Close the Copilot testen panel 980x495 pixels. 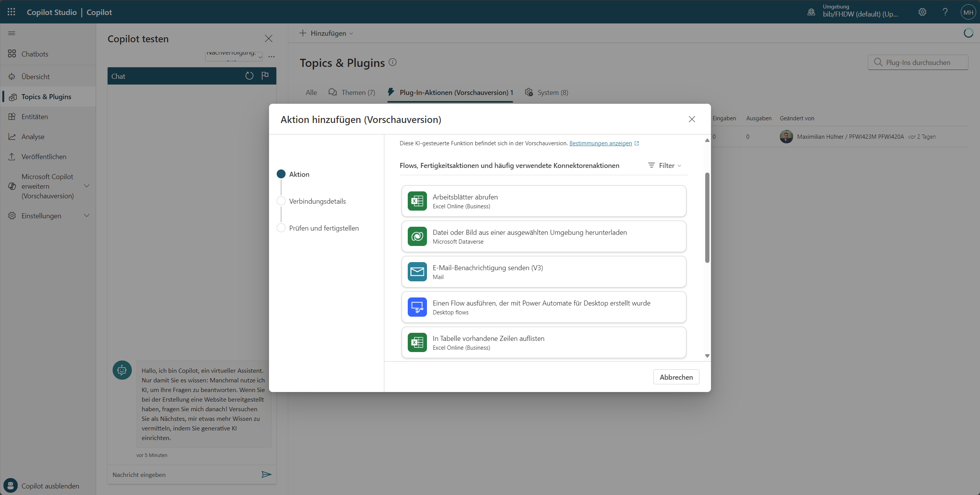(269, 38)
